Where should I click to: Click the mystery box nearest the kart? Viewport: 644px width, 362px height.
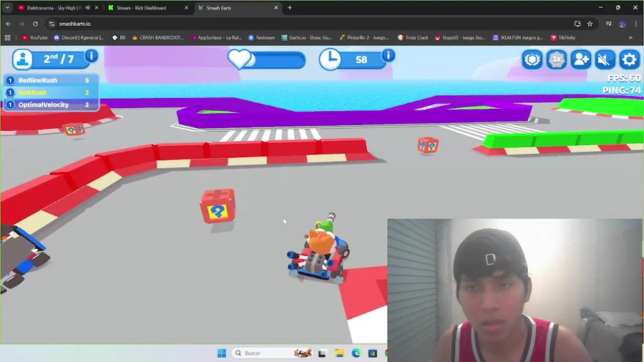tap(218, 206)
